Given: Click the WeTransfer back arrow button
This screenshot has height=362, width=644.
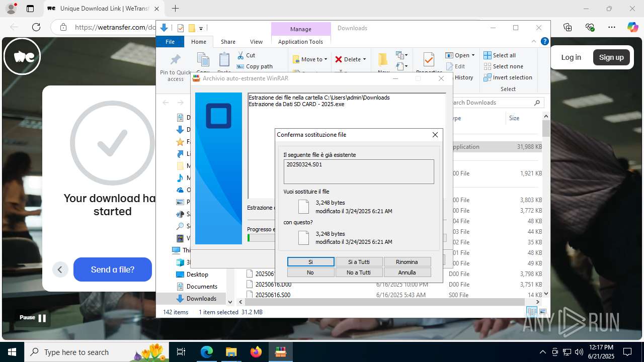Looking at the screenshot, I should click(x=60, y=269).
